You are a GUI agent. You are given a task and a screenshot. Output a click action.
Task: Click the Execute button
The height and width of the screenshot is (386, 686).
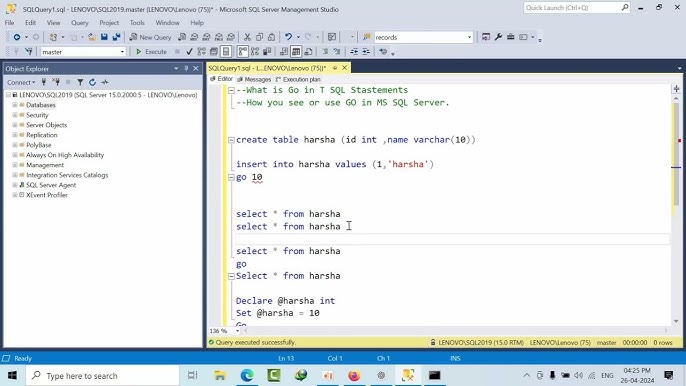(151, 52)
